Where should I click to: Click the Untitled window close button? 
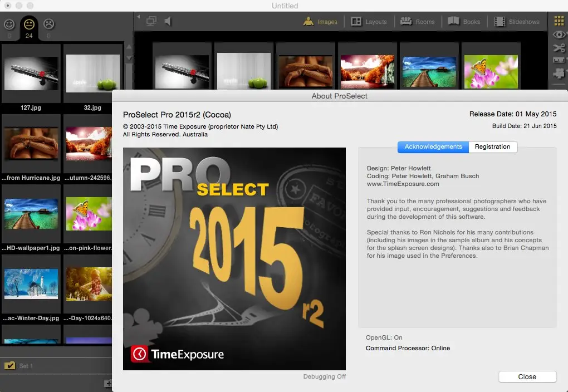pyautogui.click(x=8, y=6)
